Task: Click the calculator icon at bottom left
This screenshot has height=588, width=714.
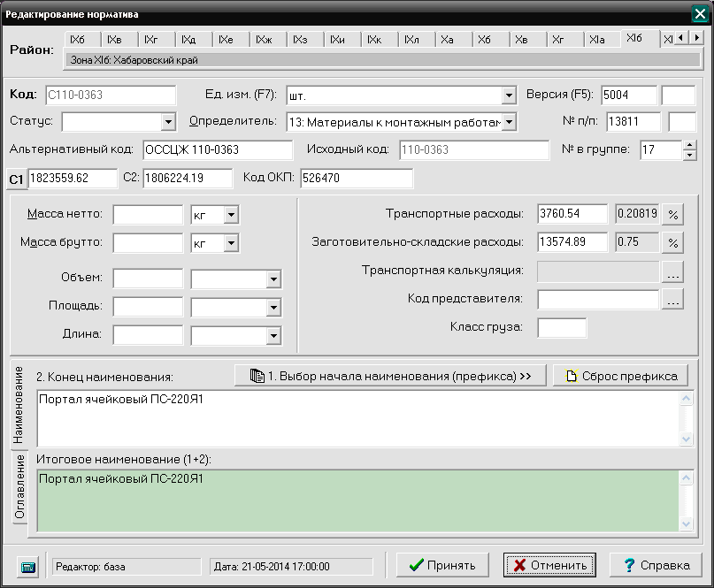Action: coord(28,566)
